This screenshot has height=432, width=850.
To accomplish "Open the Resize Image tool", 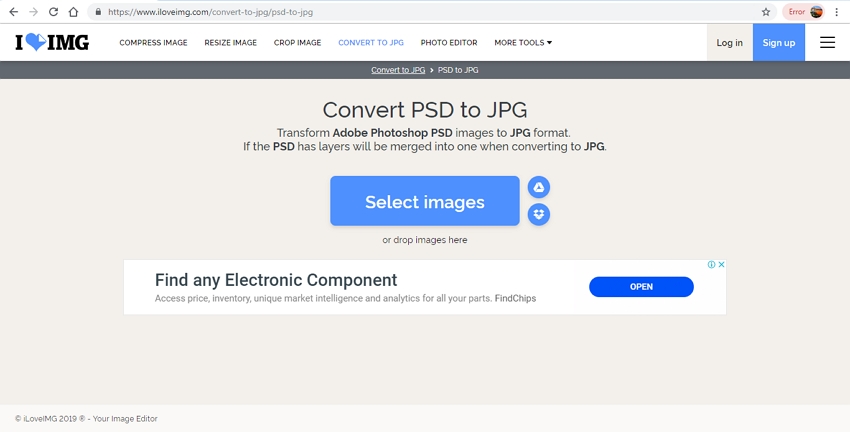I will click(x=230, y=43).
